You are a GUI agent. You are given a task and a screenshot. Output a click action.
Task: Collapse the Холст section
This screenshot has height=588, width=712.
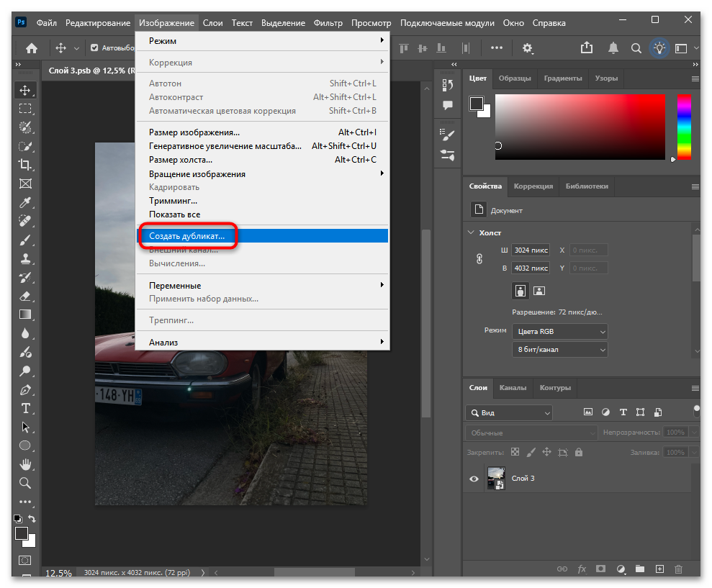coord(472,233)
